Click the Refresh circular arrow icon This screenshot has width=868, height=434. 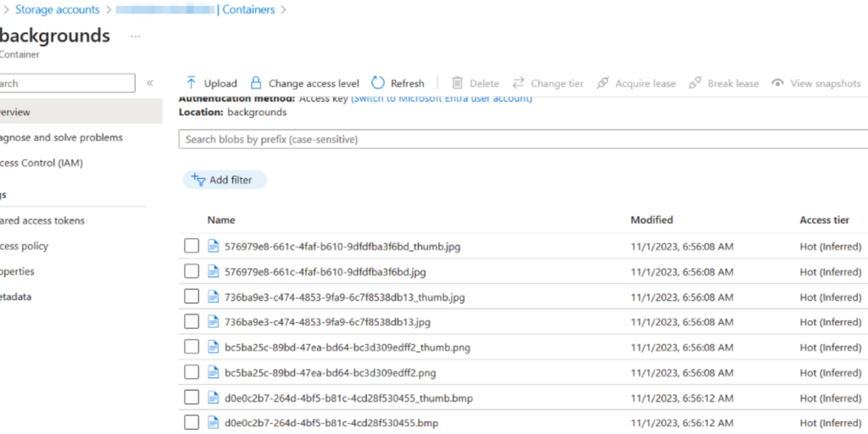coord(378,83)
